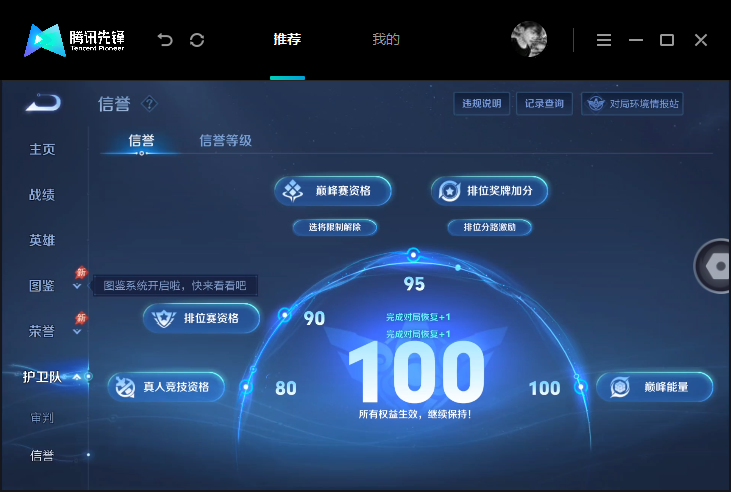
Task: Click the right-side 100 node on arc
Action: point(581,387)
